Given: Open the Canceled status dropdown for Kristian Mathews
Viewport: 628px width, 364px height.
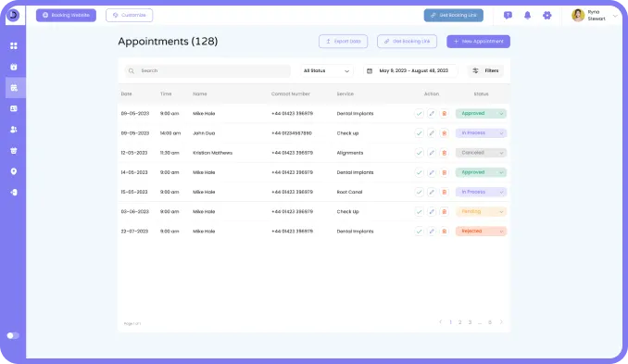Looking at the screenshot, I should (x=481, y=153).
